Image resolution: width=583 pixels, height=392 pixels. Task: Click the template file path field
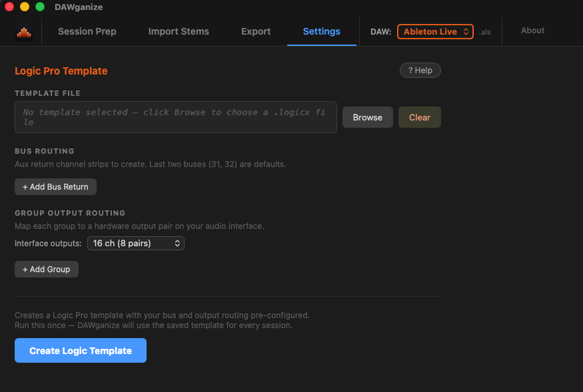[x=175, y=116]
